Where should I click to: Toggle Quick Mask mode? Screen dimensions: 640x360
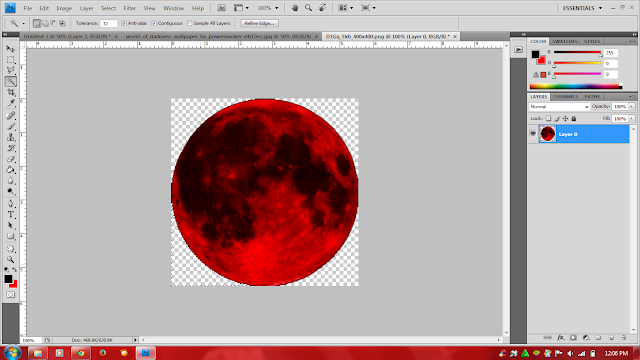(11, 295)
